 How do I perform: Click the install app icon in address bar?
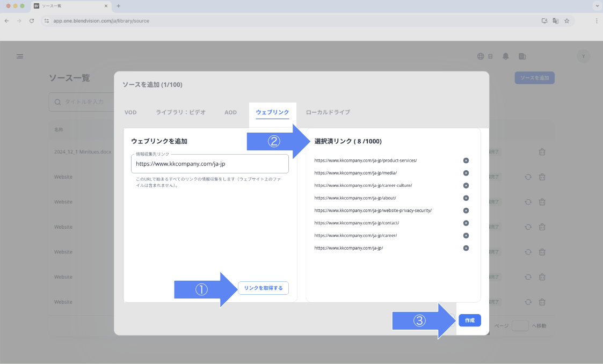(544, 21)
